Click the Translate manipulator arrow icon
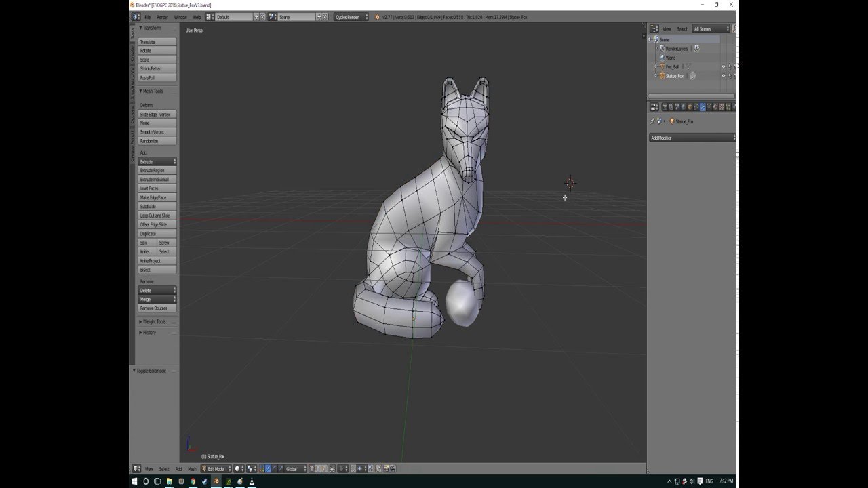The height and width of the screenshot is (488, 868). pos(268,469)
